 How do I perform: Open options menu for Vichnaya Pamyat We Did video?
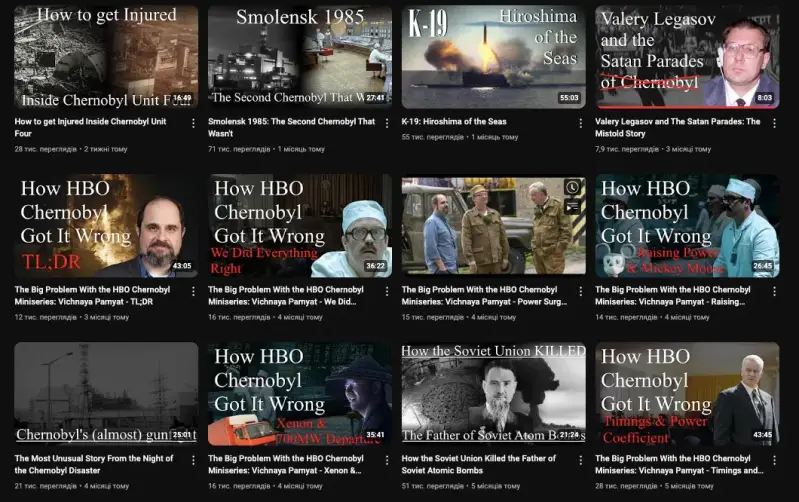[387, 292]
